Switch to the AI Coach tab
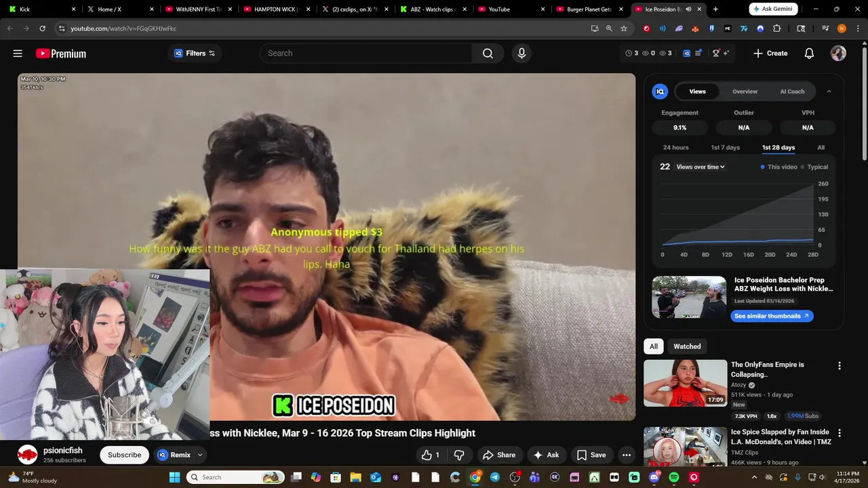The width and height of the screenshot is (868, 488). [792, 91]
